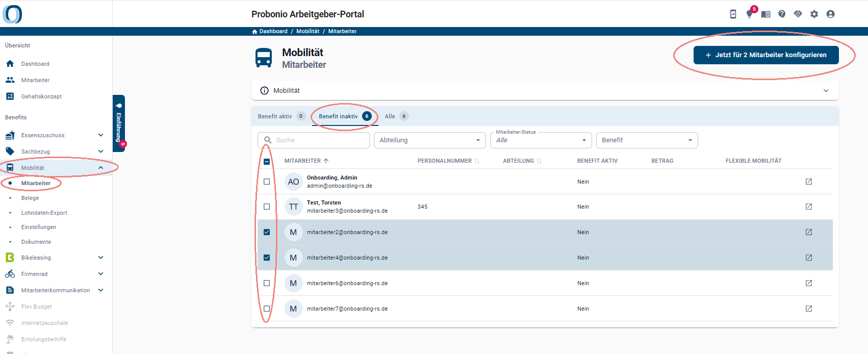Click the home icon in breadcrumb
The image size is (868, 354).
pos(254,32)
